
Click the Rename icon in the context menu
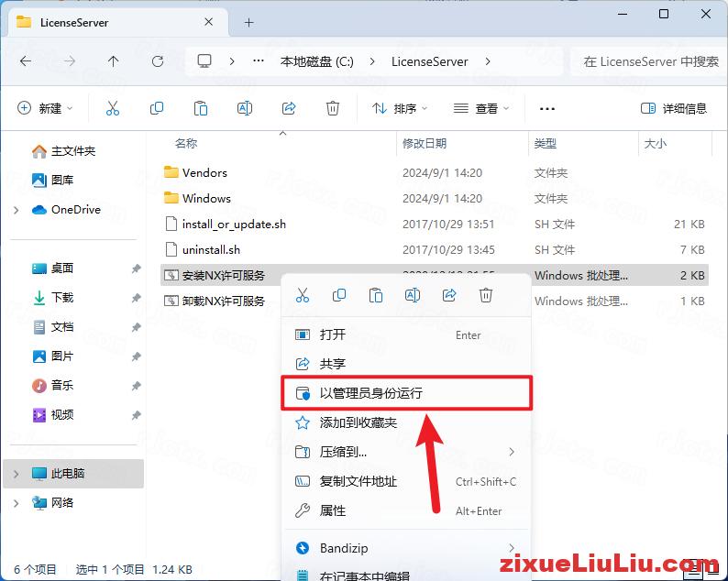413,295
